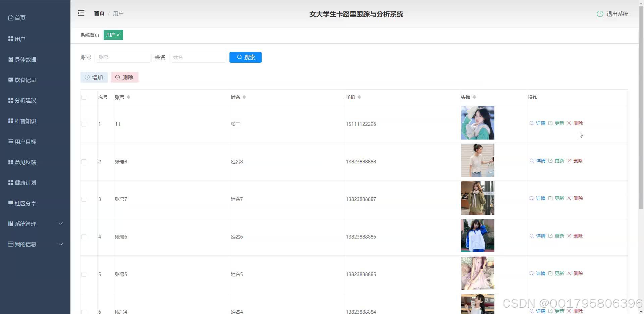Viewport: 644px width, 314px height.
Task: Open avatar thumbnail of 姓名8
Action: pos(477,160)
